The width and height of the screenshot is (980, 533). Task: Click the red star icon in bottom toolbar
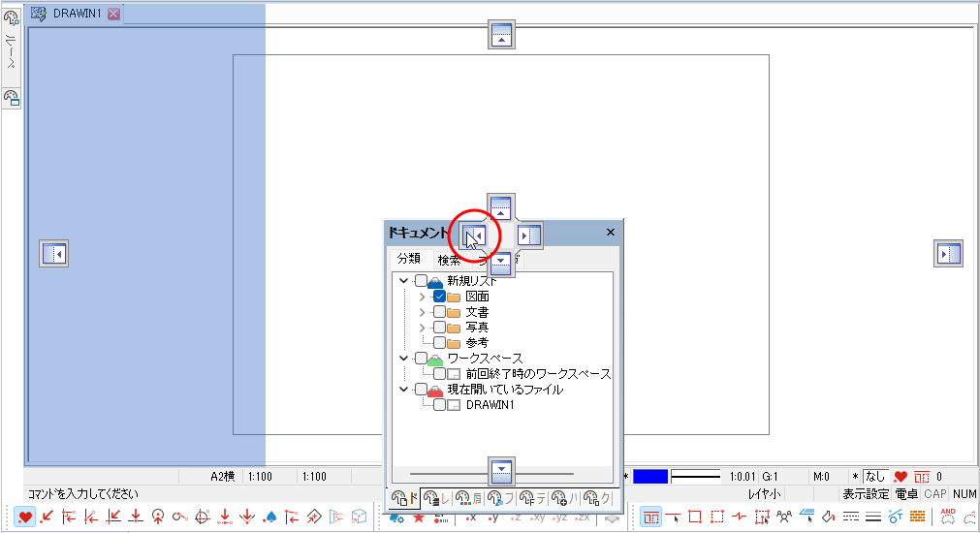coord(419,518)
